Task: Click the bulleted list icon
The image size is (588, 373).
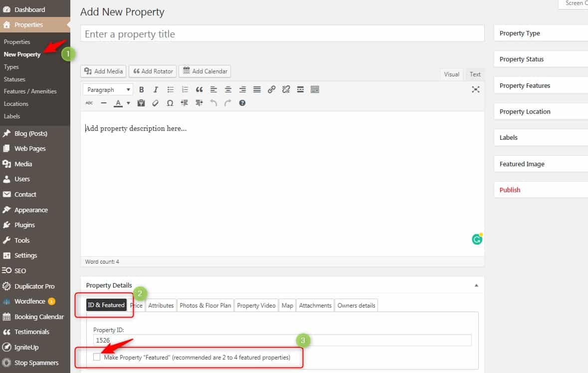Action: click(170, 90)
